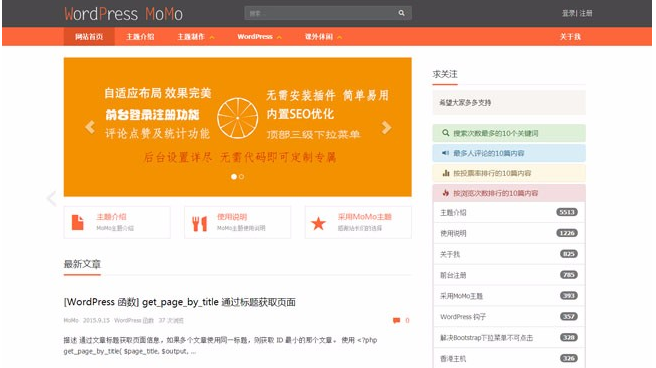Select the first carousel indicator dot

[234, 176]
